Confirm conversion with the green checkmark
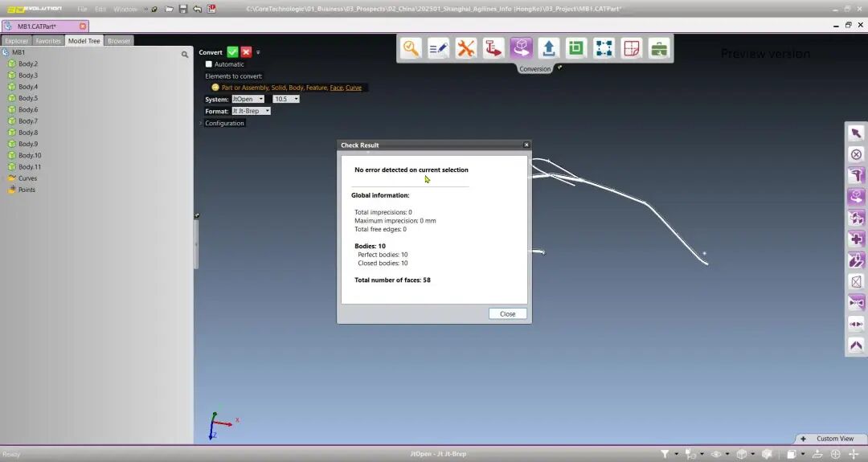 (232, 52)
